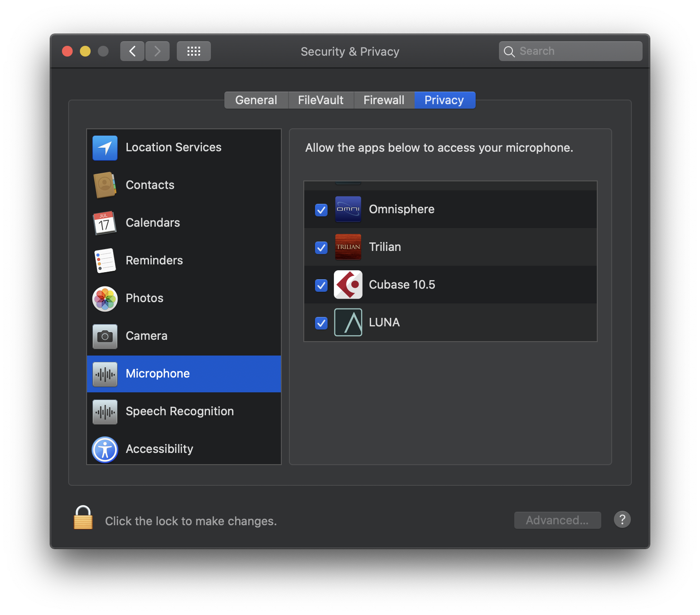Click into the Search input field
This screenshot has height=615, width=700.
pyautogui.click(x=571, y=51)
